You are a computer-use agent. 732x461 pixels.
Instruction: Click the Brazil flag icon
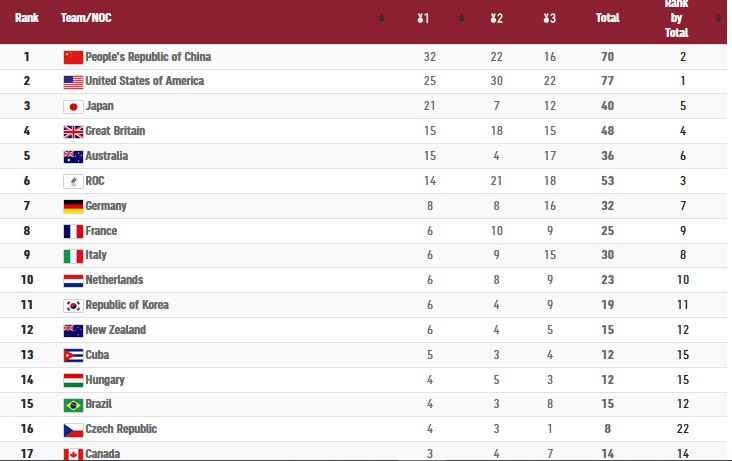click(x=73, y=404)
